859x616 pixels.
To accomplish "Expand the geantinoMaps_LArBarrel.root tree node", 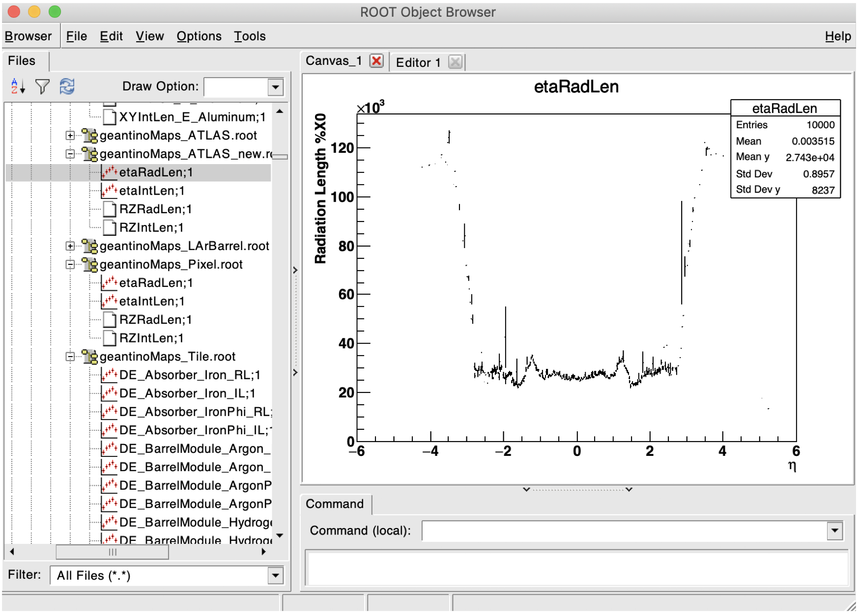I will pos(70,246).
